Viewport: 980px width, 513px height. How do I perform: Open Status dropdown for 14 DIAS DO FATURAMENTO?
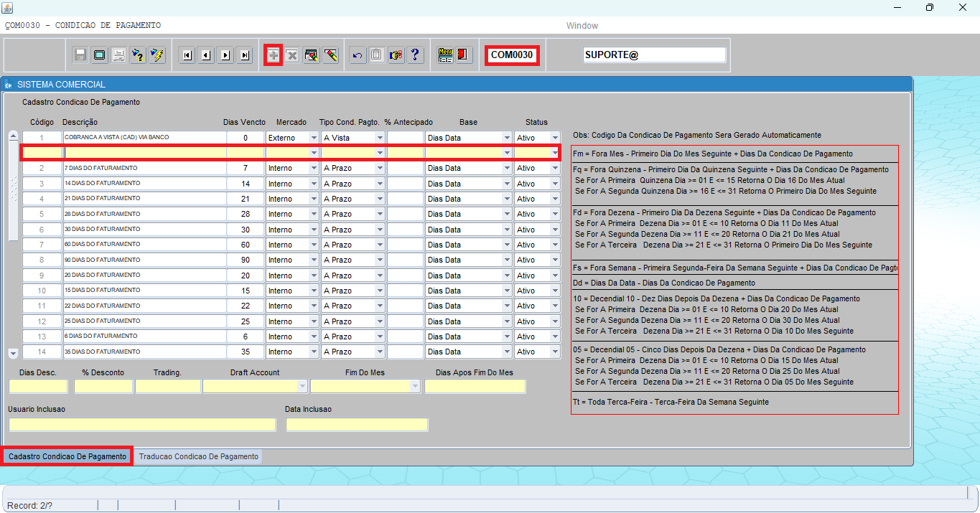pyautogui.click(x=555, y=184)
